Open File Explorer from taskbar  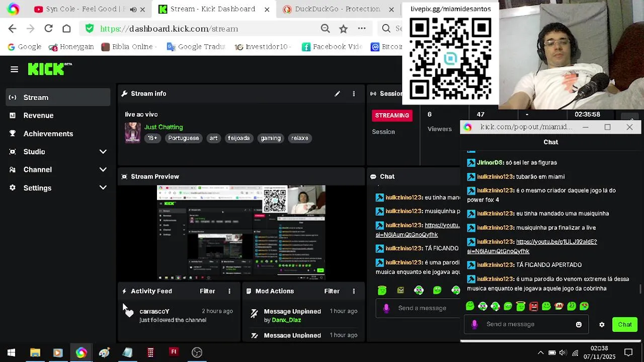35,352
